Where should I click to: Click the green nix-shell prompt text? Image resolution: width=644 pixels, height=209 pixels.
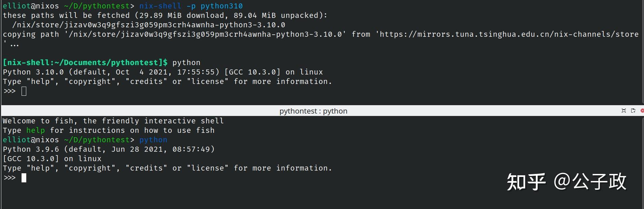tap(85, 63)
